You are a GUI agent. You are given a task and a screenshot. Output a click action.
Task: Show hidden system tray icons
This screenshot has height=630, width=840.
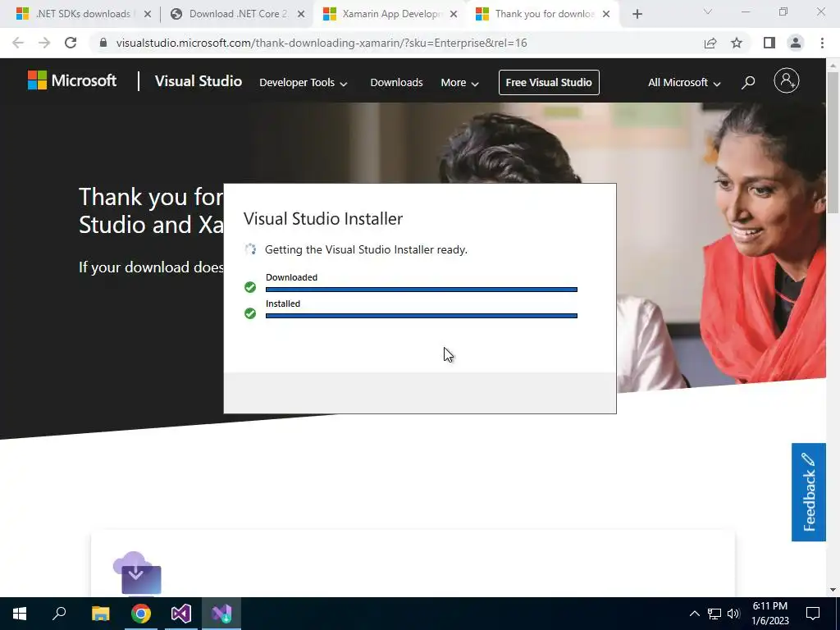point(694,614)
